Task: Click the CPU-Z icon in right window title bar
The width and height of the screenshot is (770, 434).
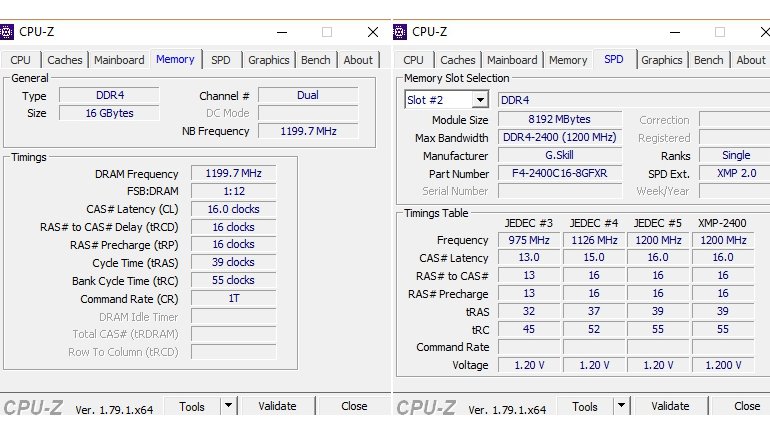Action: 401,32
